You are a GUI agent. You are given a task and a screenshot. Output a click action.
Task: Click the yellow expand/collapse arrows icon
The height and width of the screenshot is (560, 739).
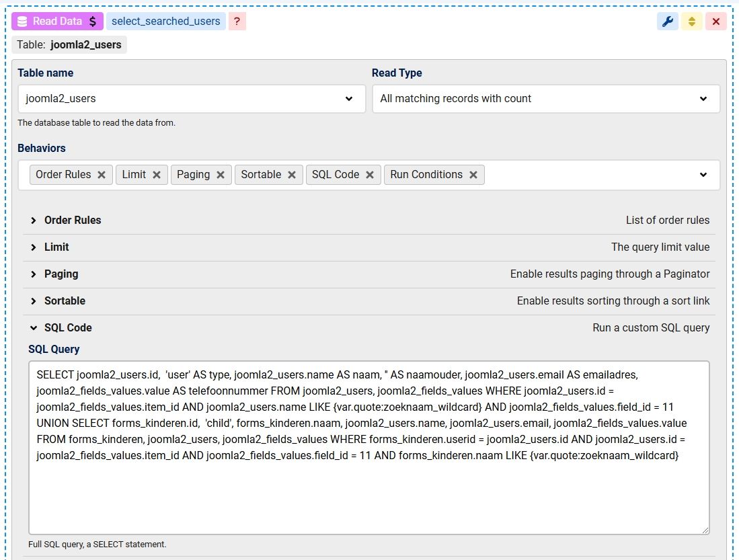(x=691, y=22)
